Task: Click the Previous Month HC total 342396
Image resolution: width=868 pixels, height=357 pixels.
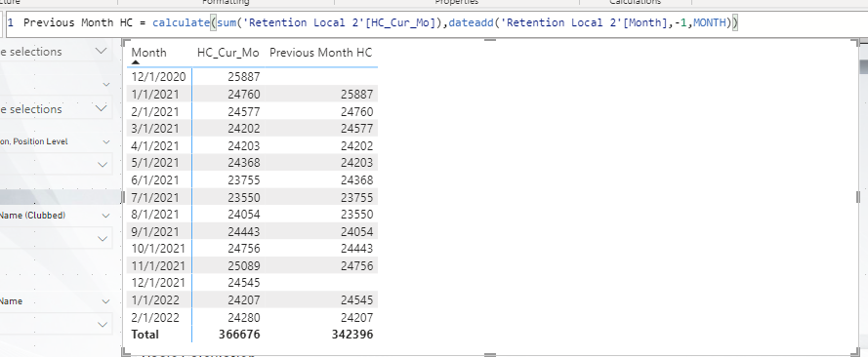Action: tap(352, 335)
